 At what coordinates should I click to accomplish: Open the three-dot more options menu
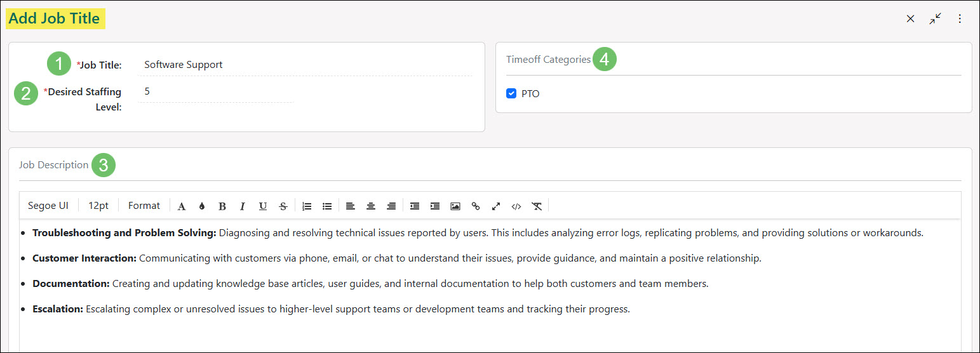[960, 19]
